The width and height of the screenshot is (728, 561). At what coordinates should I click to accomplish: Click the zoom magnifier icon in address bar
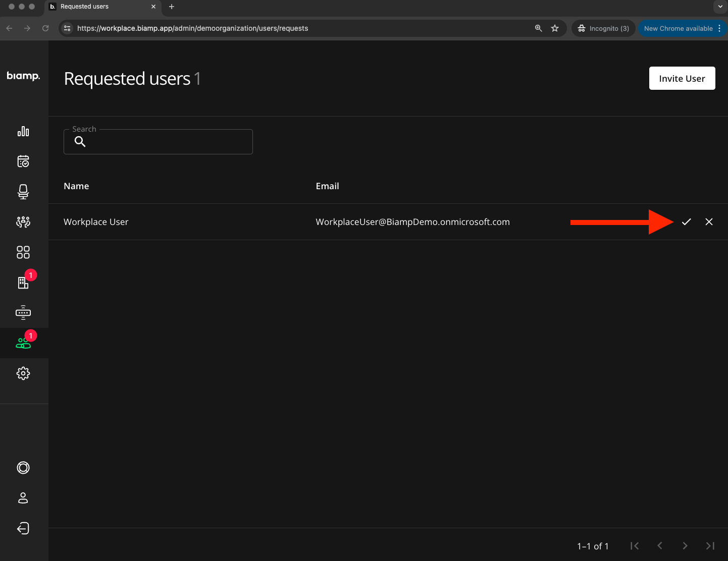coord(539,28)
